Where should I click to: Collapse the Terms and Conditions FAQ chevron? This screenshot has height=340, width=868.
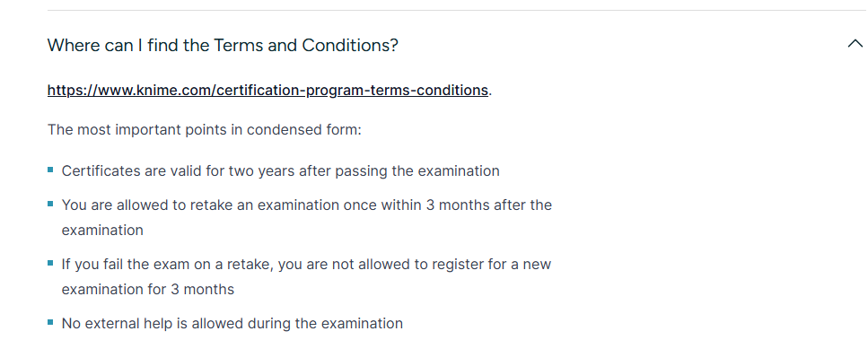point(855,44)
